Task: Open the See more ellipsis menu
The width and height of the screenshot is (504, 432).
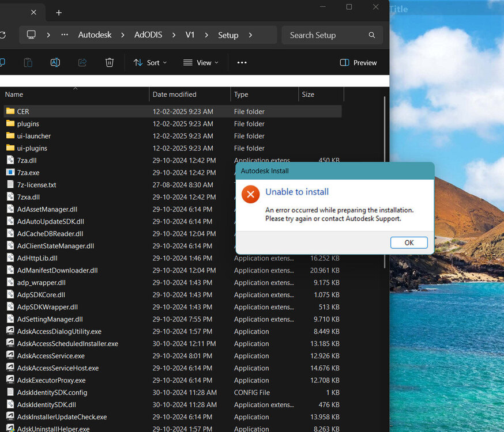Action: click(242, 63)
